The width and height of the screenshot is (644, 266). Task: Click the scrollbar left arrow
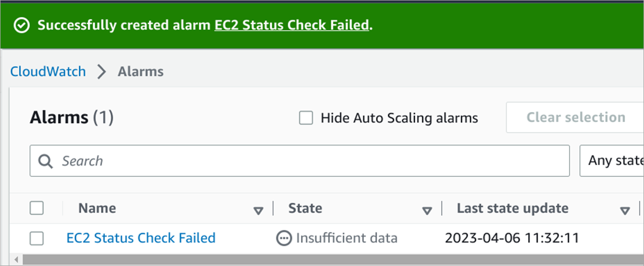(16, 260)
